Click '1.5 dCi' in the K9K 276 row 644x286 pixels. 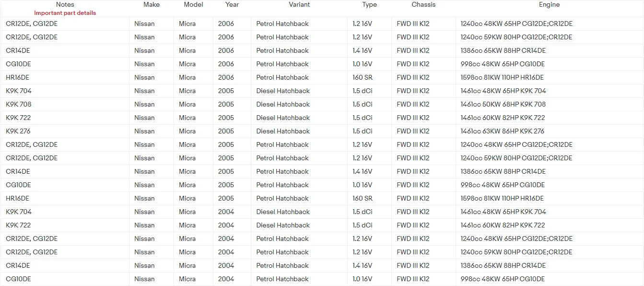[x=363, y=131]
